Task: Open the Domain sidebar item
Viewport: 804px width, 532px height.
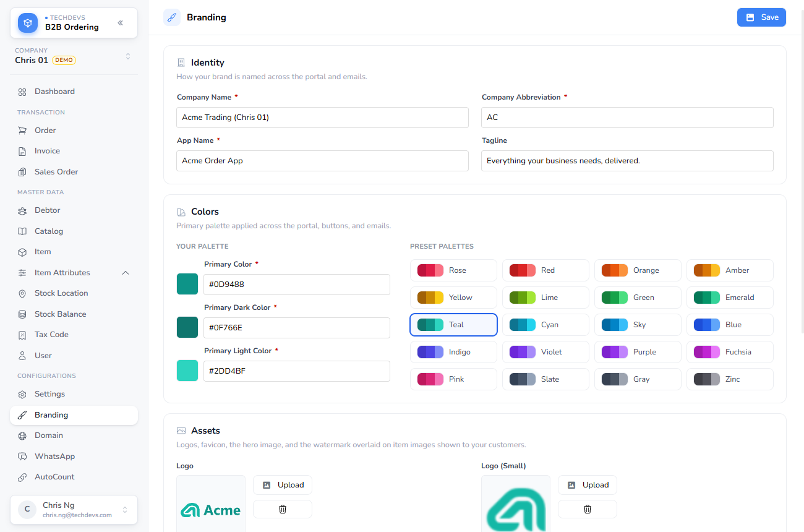Action: click(x=74, y=435)
